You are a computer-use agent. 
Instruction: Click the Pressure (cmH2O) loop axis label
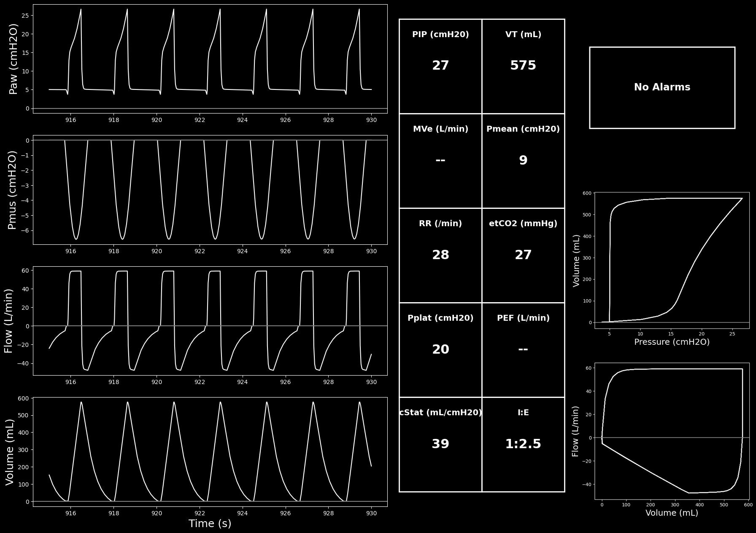[x=672, y=342]
